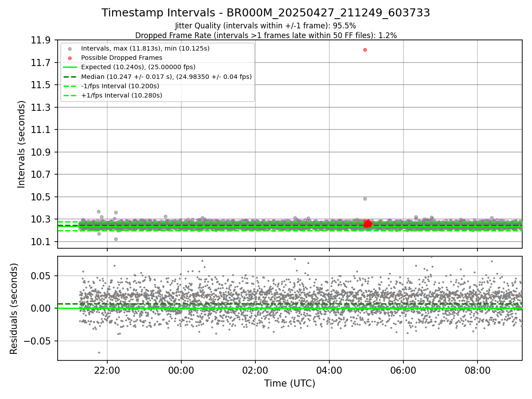Image resolution: width=532 pixels, height=399 pixels.
Task: Click the gray outlier point near 10.5 seconds
Action: tap(365, 199)
